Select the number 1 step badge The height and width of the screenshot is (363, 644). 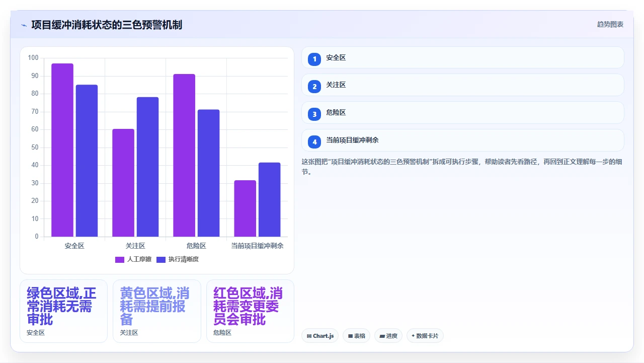[x=314, y=59]
